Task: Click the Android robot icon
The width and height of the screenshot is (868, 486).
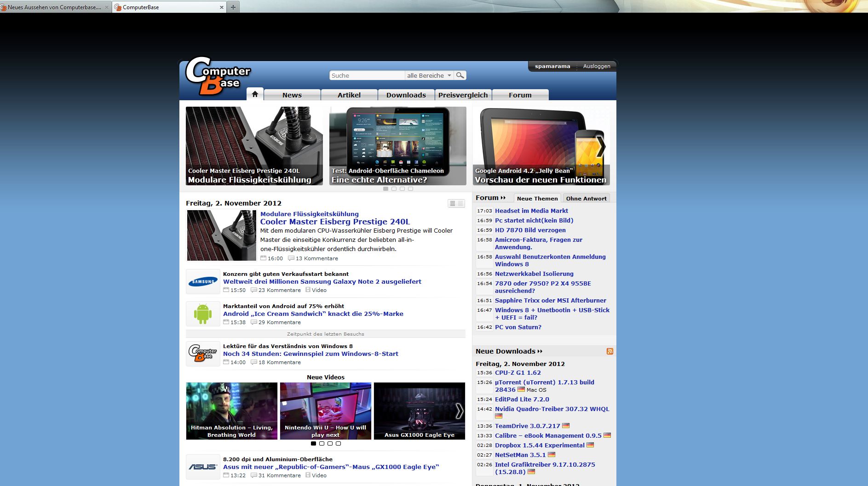Action: (x=203, y=314)
